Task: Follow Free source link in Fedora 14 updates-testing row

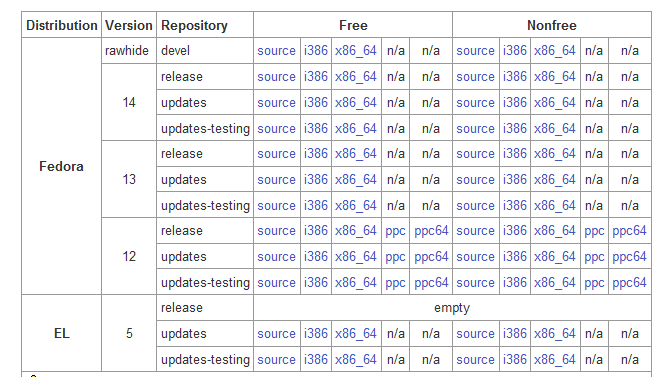Action: point(276,128)
